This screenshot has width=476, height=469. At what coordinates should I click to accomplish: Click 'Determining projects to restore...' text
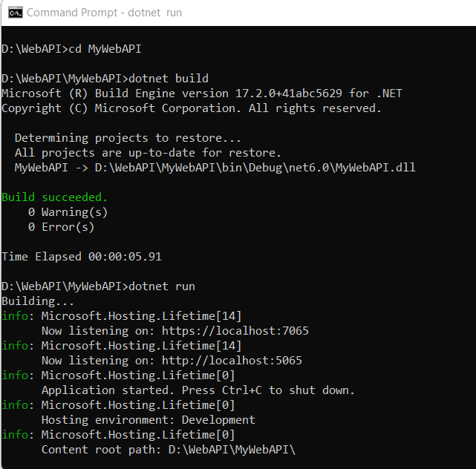coord(128,138)
